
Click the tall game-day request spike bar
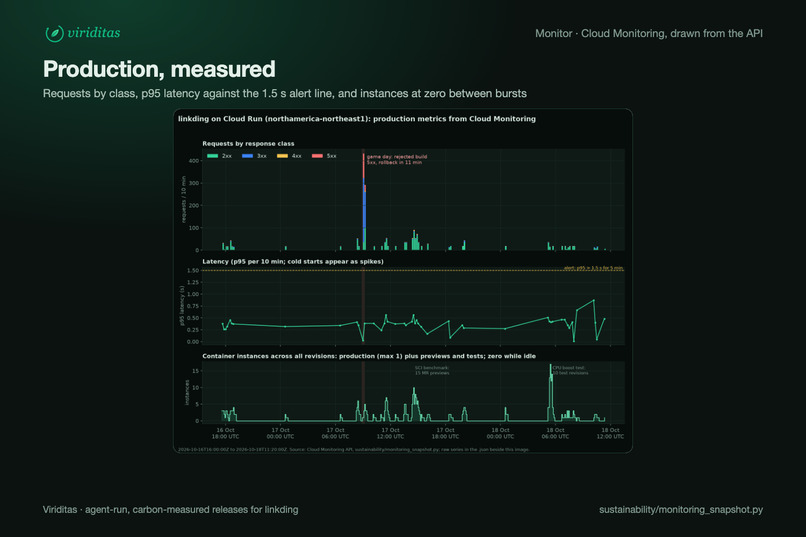tap(364, 201)
